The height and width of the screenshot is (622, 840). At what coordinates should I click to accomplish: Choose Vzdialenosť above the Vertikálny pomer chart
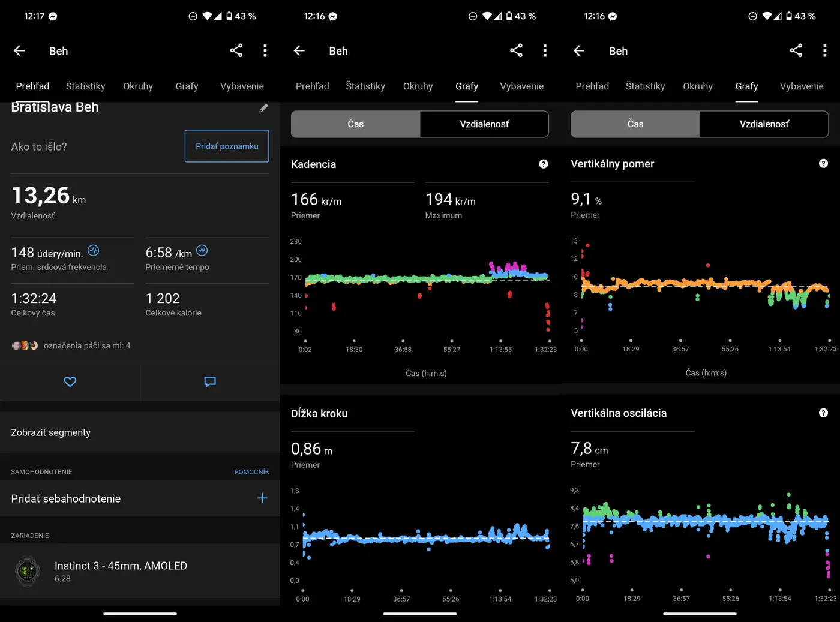click(764, 124)
